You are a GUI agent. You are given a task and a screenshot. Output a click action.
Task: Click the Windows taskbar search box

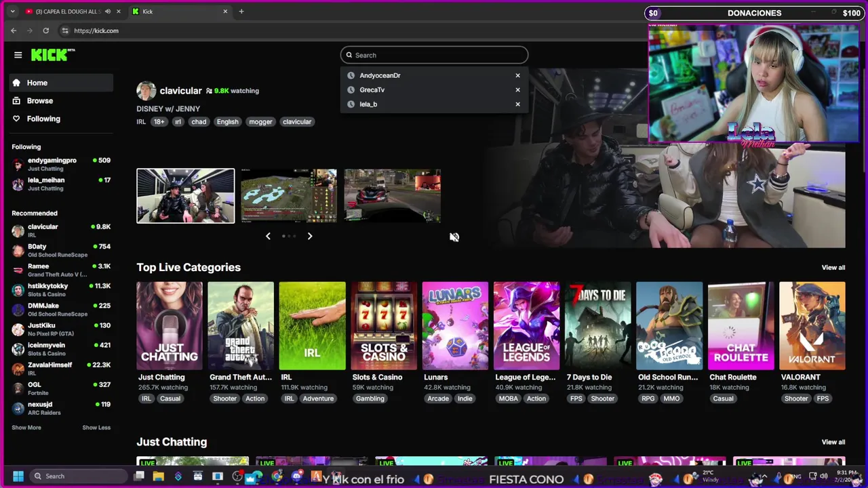click(x=78, y=476)
